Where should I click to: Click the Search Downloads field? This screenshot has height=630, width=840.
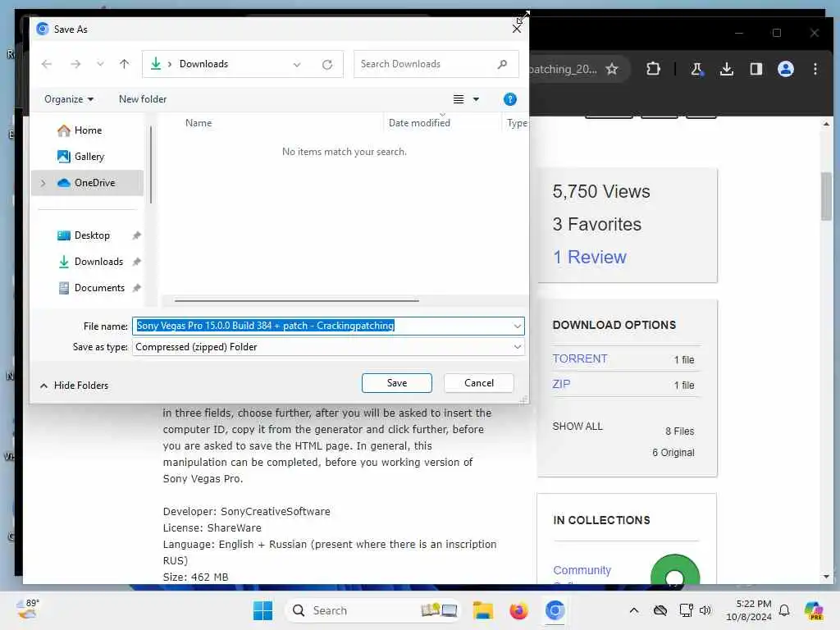pos(436,64)
